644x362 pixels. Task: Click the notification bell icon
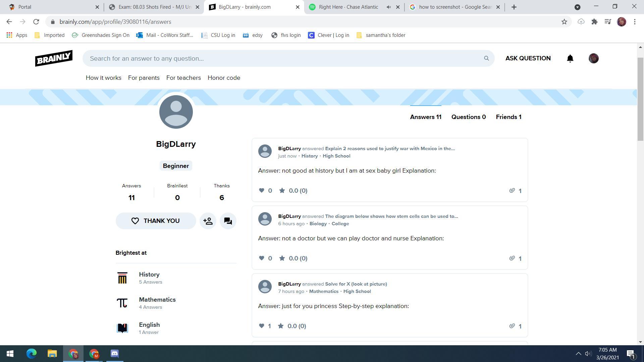[570, 58]
